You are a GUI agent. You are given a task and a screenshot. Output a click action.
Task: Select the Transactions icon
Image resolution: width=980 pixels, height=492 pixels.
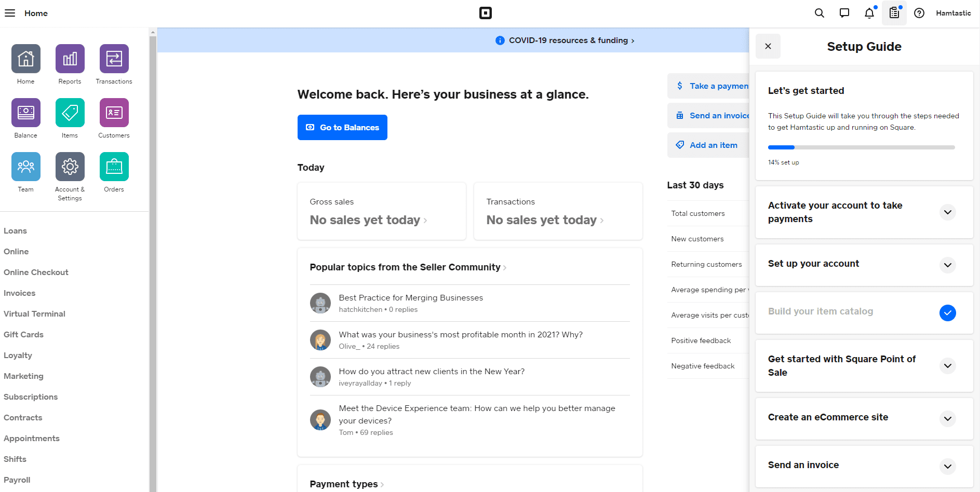114,60
